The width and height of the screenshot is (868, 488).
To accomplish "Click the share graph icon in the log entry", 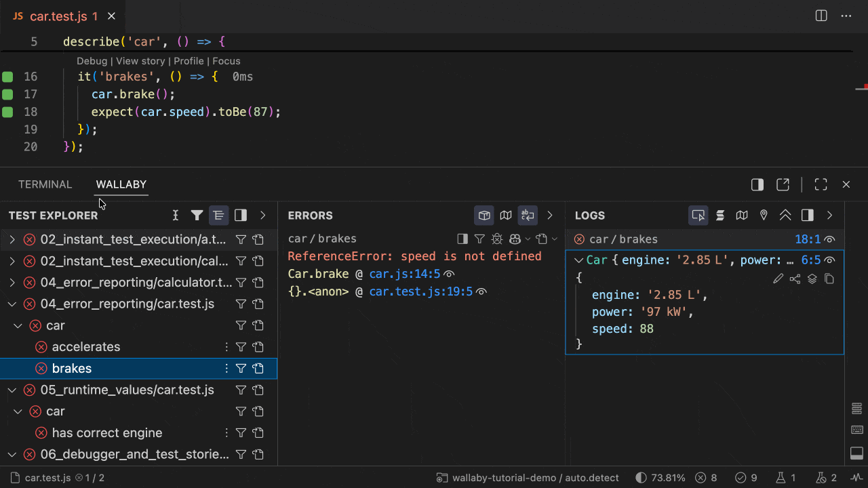I will pyautogui.click(x=795, y=279).
